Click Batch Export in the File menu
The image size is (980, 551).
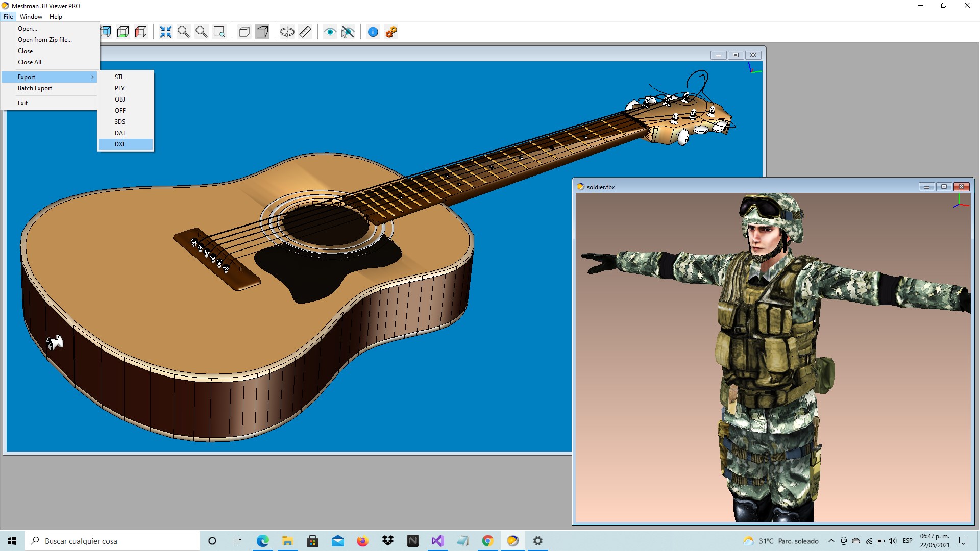click(x=35, y=88)
